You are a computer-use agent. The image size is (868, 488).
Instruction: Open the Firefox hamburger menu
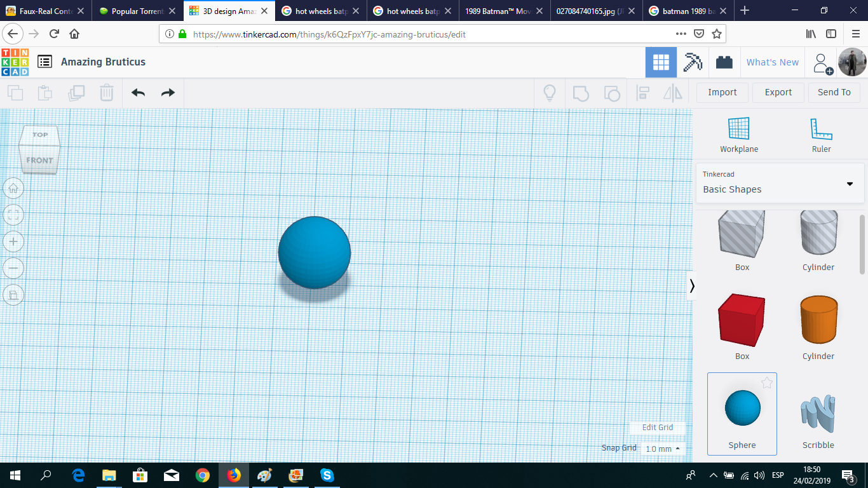pyautogui.click(x=855, y=34)
